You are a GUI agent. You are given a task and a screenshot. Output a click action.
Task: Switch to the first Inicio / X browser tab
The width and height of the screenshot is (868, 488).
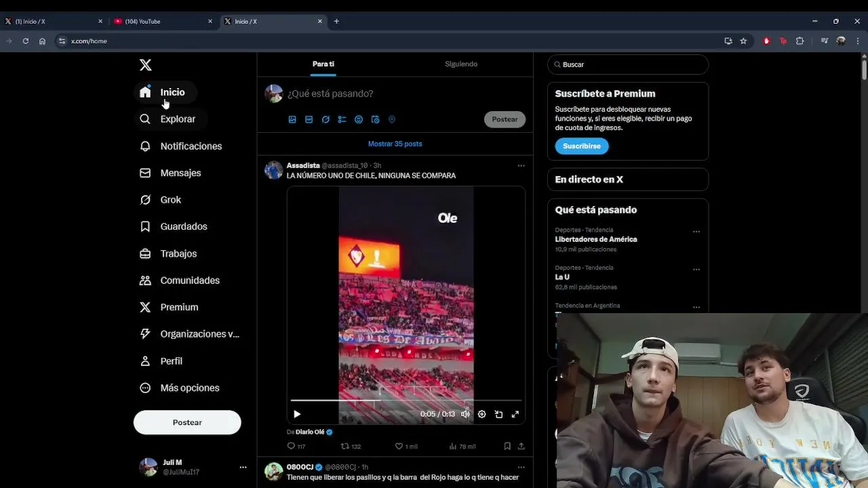(54, 22)
